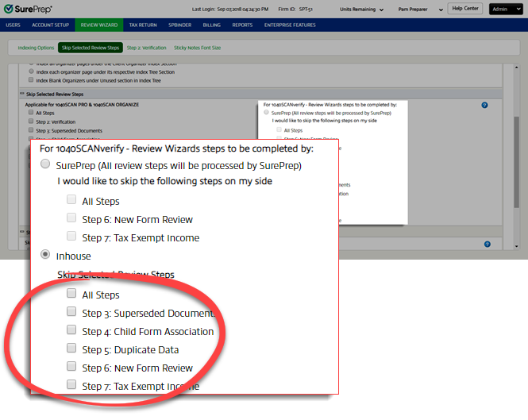Check All Steps under Applicable for 1040SCAN PRO
This screenshot has width=528, height=420.
point(31,112)
